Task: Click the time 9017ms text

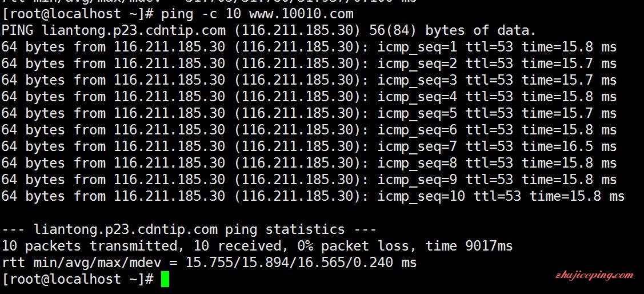Action: (469, 246)
